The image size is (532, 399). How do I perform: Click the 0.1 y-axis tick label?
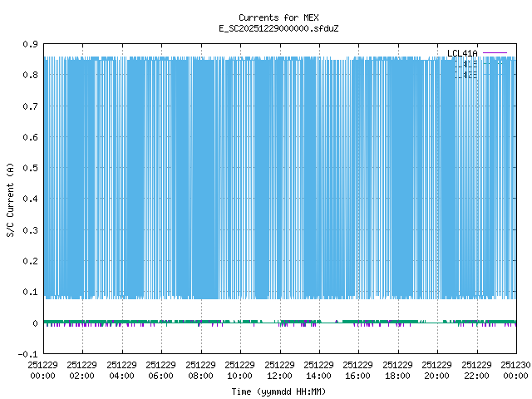click(30, 293)
